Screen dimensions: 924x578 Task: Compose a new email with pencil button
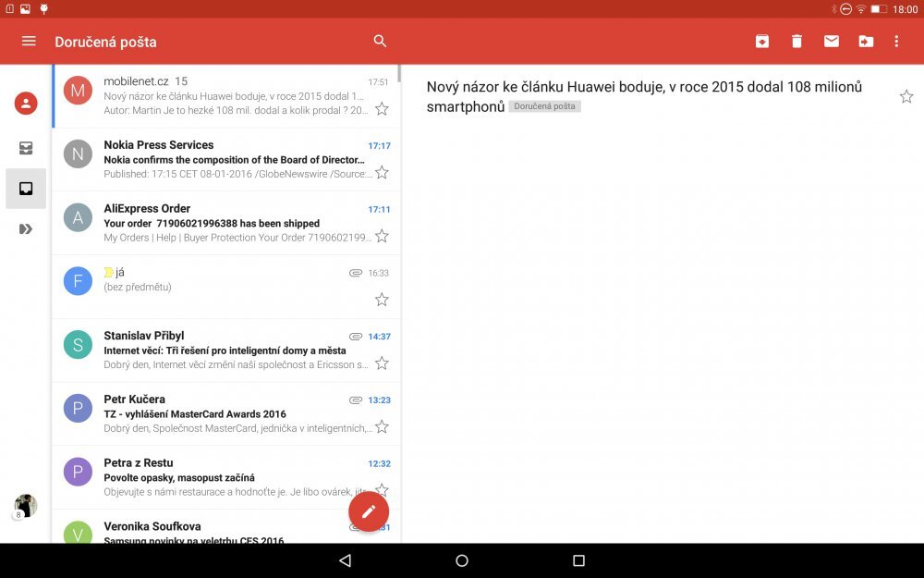(x=369, y=511)
